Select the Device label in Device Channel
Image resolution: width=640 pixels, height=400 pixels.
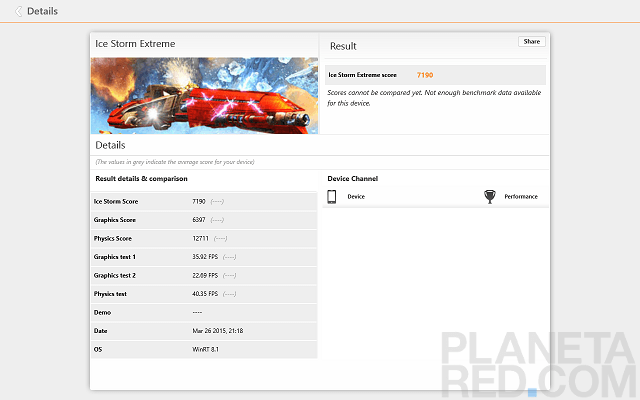tap(356, 197)
